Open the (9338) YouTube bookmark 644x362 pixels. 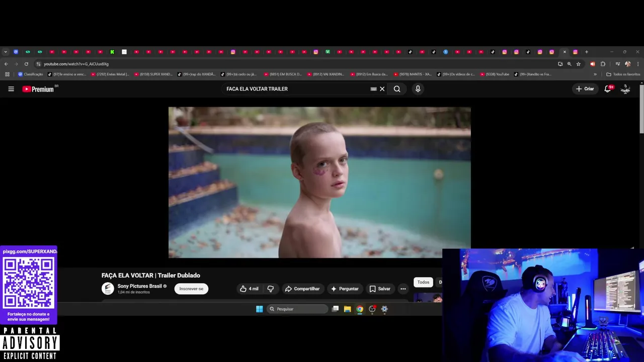point(495,74)
